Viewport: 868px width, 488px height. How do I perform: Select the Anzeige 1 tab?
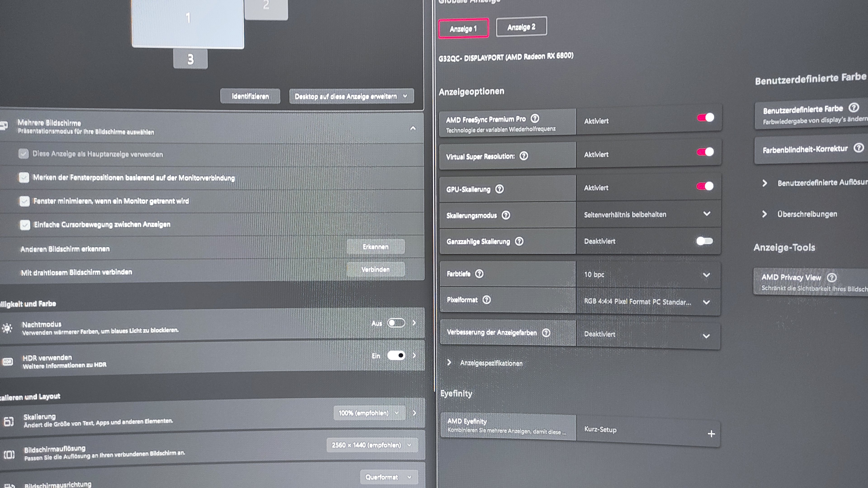463,29
